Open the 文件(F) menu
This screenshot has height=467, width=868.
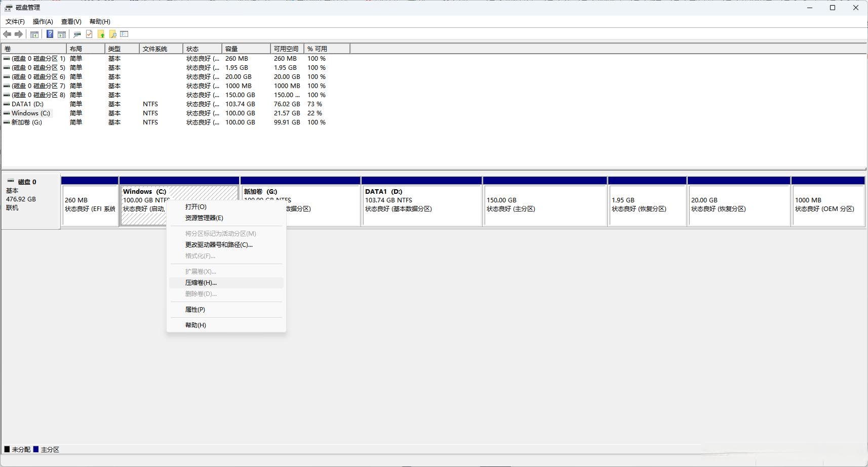15,22
